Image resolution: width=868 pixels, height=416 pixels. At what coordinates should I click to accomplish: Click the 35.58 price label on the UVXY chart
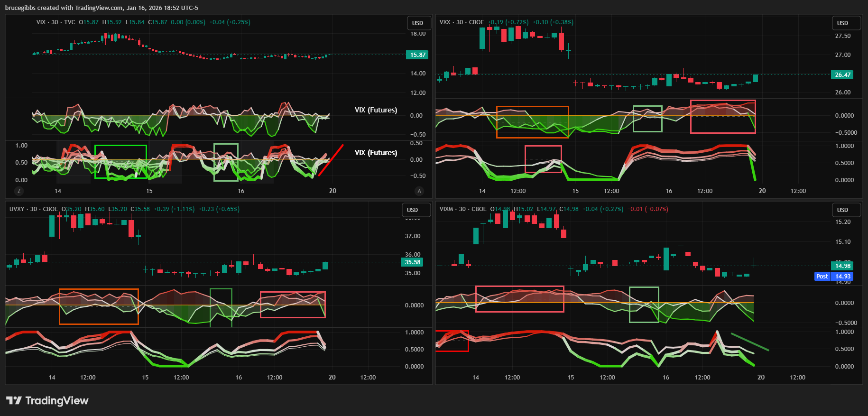click(412, 262)
